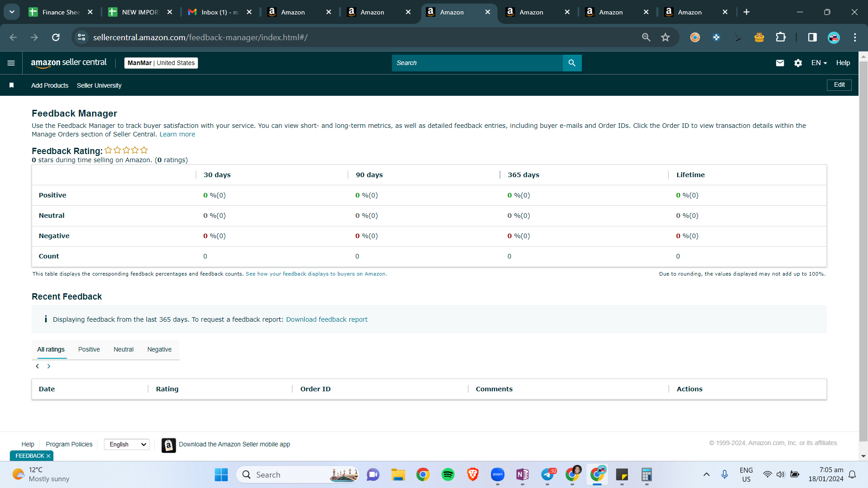Switch to the Finance Sheet browser tab
The width and height of the screenshot is (868, 488).
coord(61,12)
